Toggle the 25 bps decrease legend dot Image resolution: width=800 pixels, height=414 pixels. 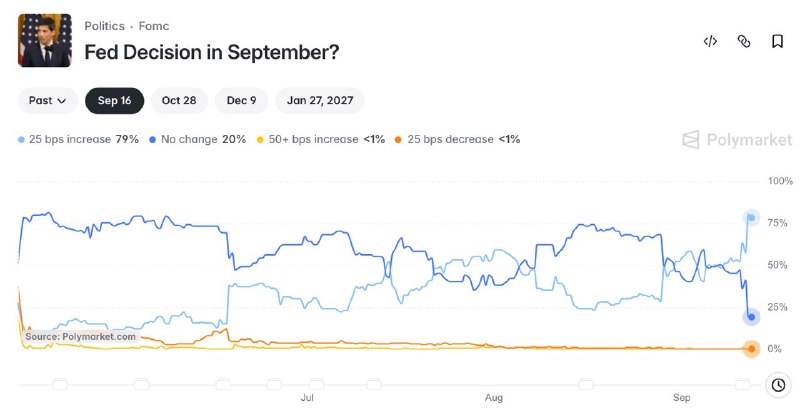point(398,140)
